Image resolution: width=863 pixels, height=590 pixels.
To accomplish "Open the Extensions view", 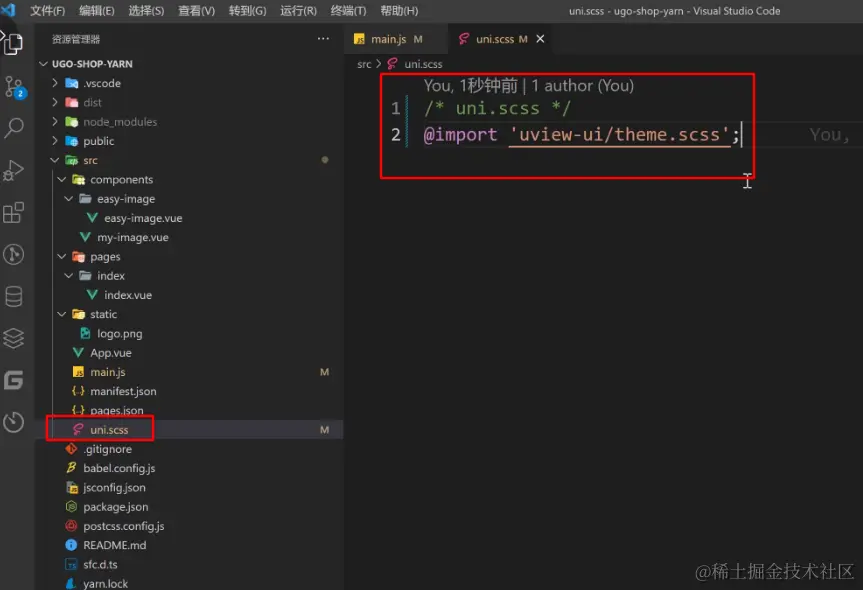I will [x=14, y=212].
